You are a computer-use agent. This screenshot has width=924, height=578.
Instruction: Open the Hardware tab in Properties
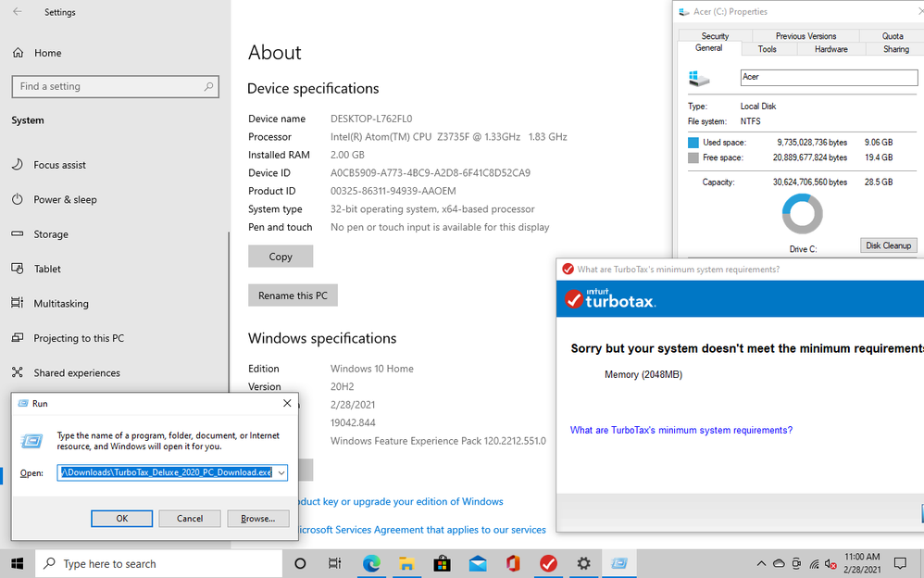830,49
